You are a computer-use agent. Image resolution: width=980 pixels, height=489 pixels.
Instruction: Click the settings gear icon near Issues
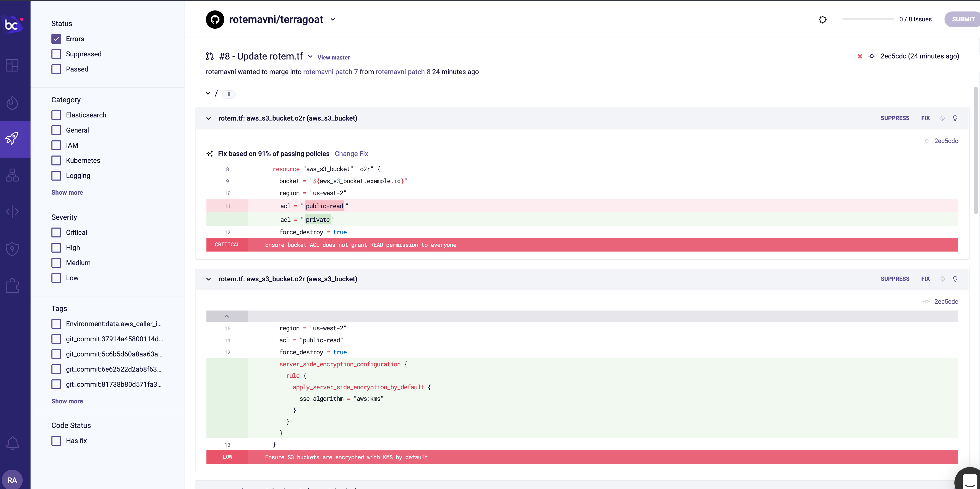[x=822, y=19]
